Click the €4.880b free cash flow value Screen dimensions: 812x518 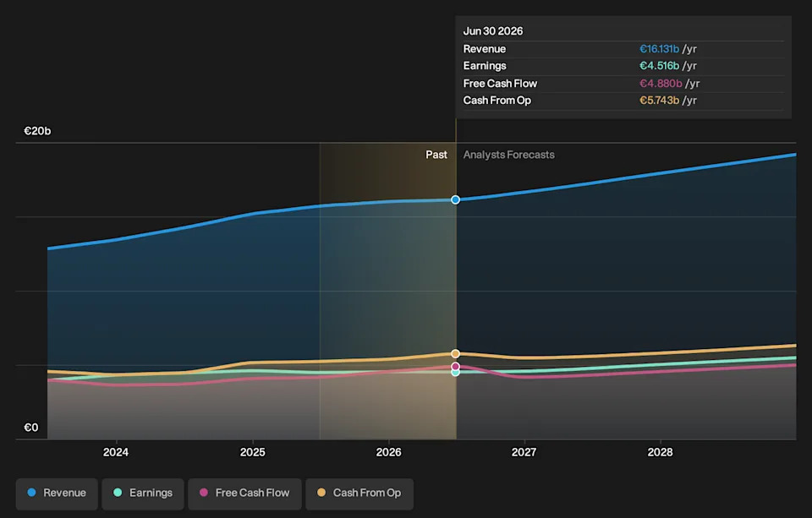(x=661, y=84)
